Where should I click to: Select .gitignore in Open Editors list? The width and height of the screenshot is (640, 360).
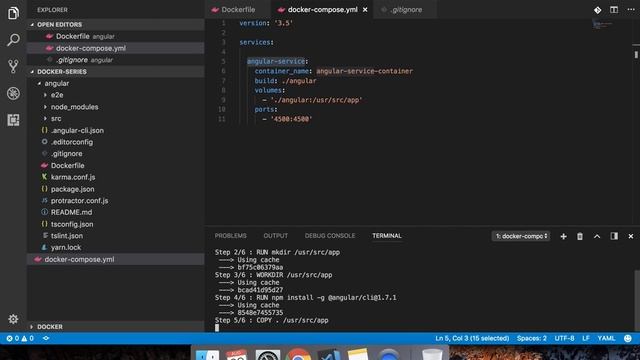(x=116, y=60)
